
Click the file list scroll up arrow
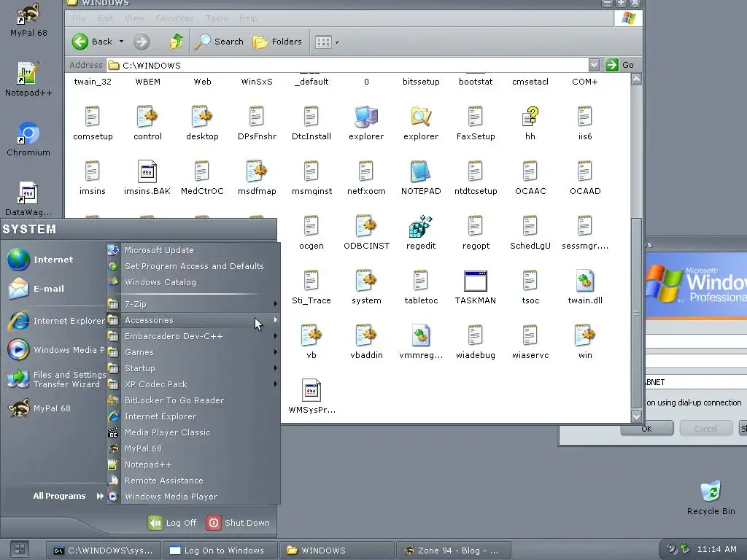[636, 79]
